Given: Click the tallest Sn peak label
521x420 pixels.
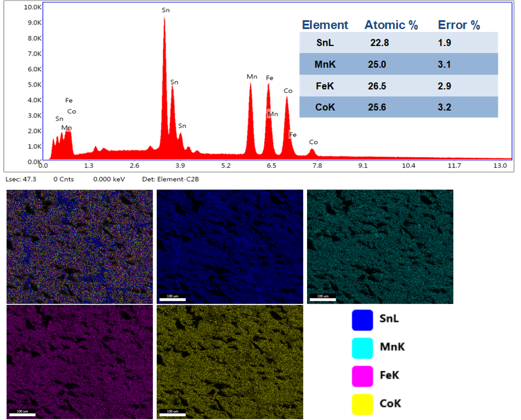Looking at the screenshot, I should (166, 10).
